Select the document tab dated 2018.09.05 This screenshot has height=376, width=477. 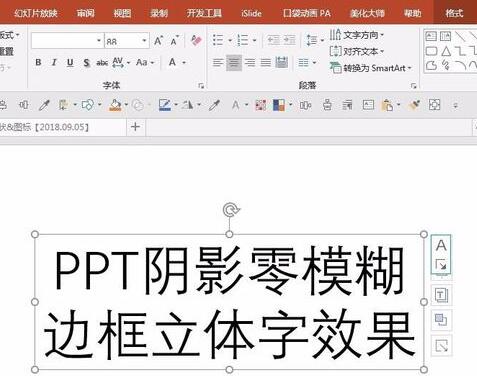pos(62,127)
